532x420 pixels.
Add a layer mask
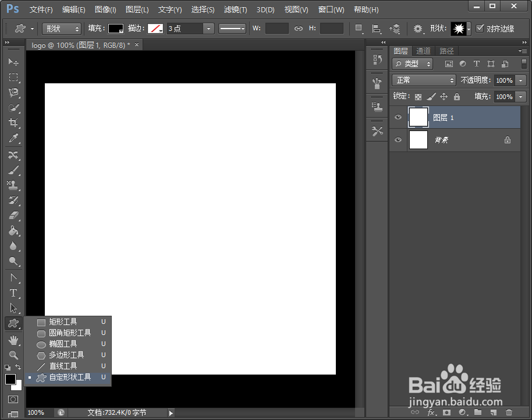click(446, 412)
